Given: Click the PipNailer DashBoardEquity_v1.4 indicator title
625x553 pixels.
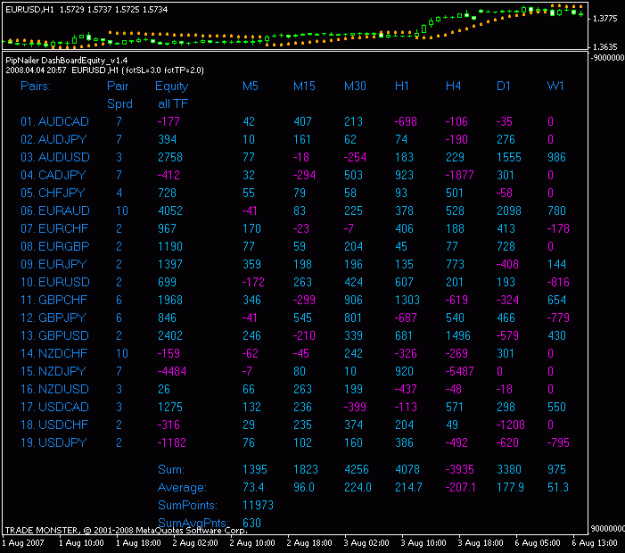Looking at the screenshot, I should pyautogui.click(x=67, y=61).
